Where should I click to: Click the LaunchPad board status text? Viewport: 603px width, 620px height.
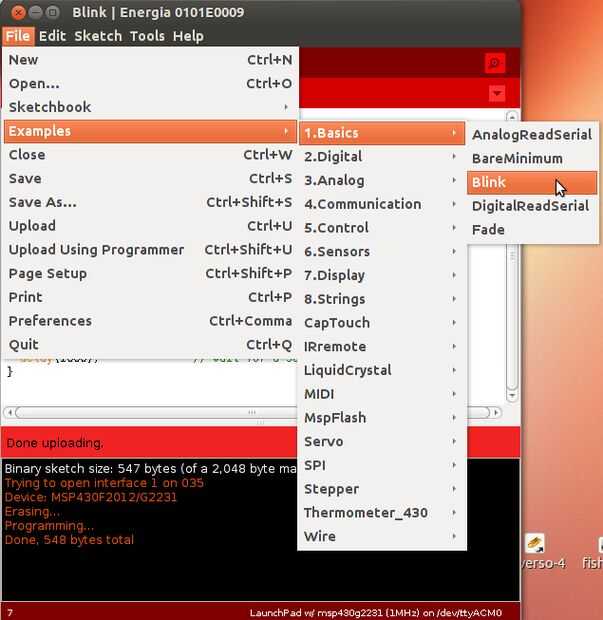[376, 613]
